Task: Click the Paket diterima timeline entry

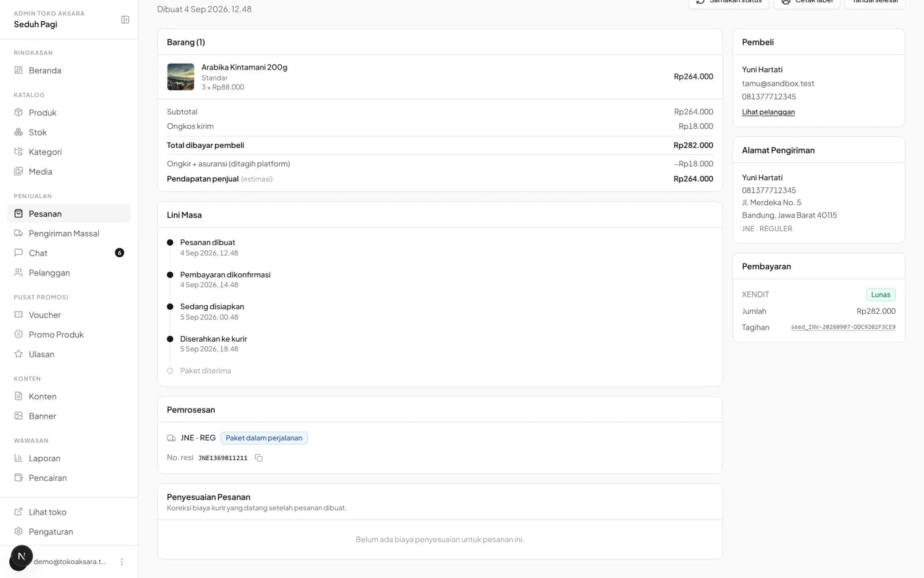Action: 206,371
